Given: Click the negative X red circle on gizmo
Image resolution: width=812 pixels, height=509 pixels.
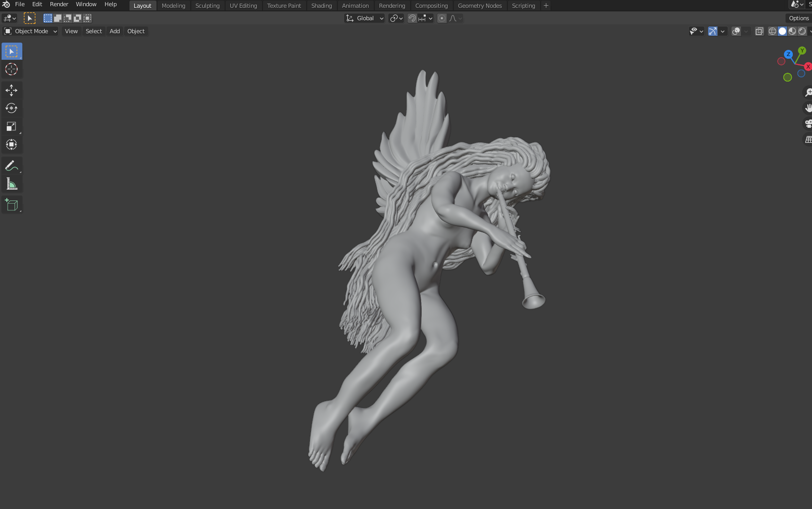Looking at the screenshot, I should point(781,61).
